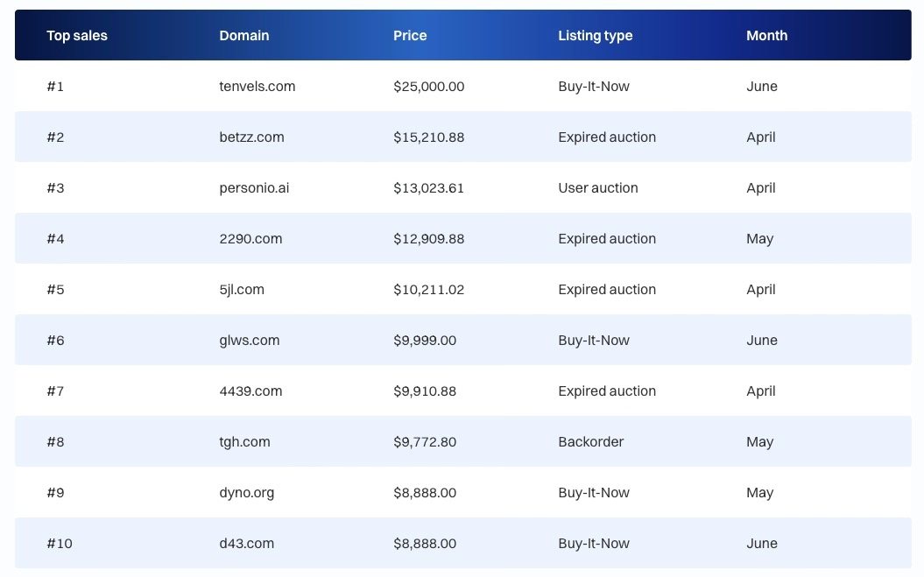
Task: Select price '$25,000.00'
Action: (x=428, y=87)
